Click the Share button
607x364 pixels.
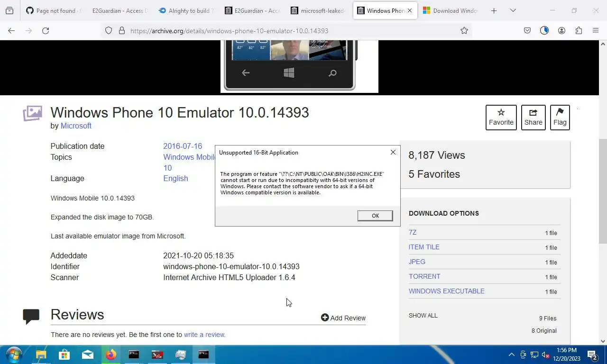(x=533, y=118)
